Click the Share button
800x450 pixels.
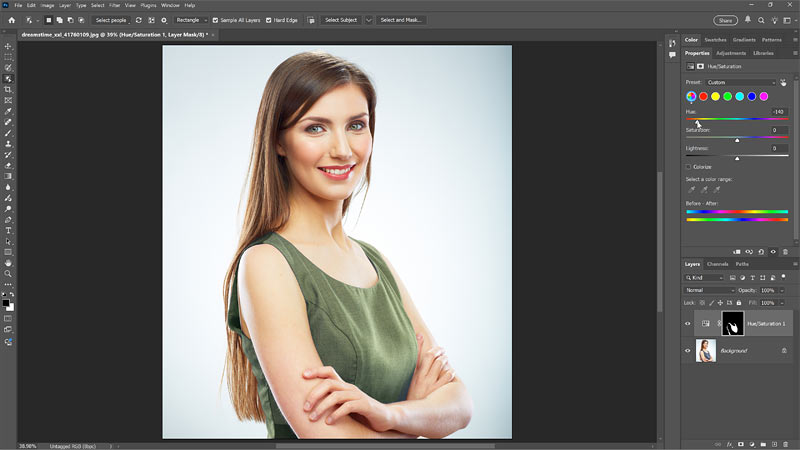[726, 20]
